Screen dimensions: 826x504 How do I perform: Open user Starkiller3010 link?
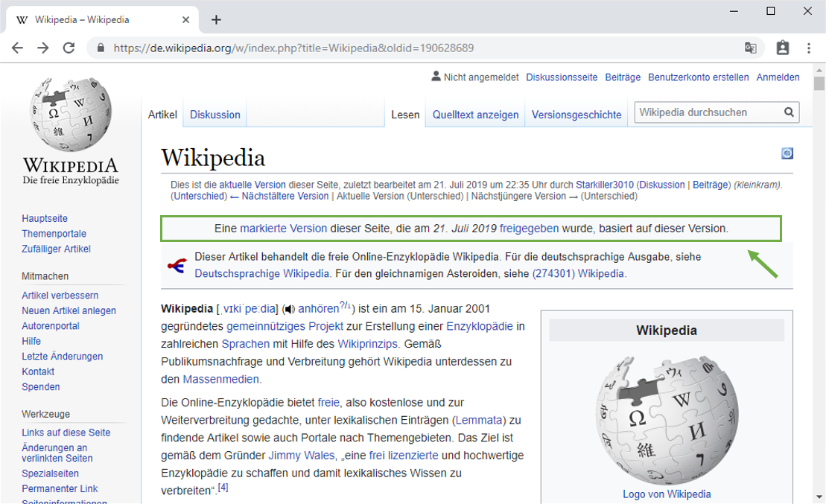(x=604, y=185)
